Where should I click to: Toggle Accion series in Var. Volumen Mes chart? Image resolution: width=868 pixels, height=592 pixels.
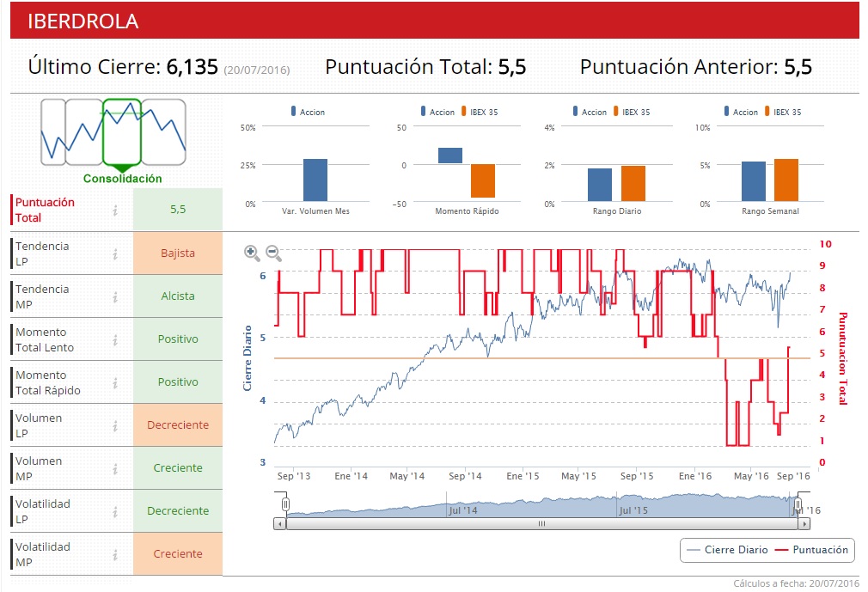click(x=308, y=112)
